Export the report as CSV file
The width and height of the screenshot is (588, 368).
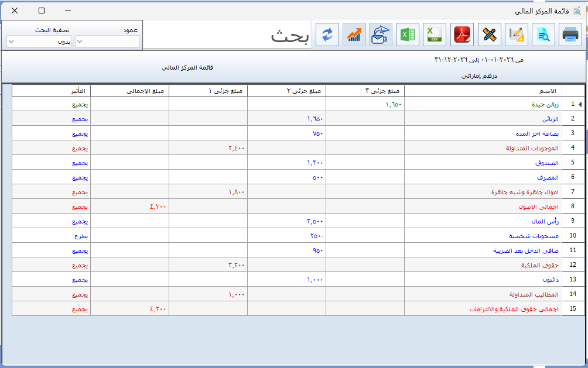point(435,35)
